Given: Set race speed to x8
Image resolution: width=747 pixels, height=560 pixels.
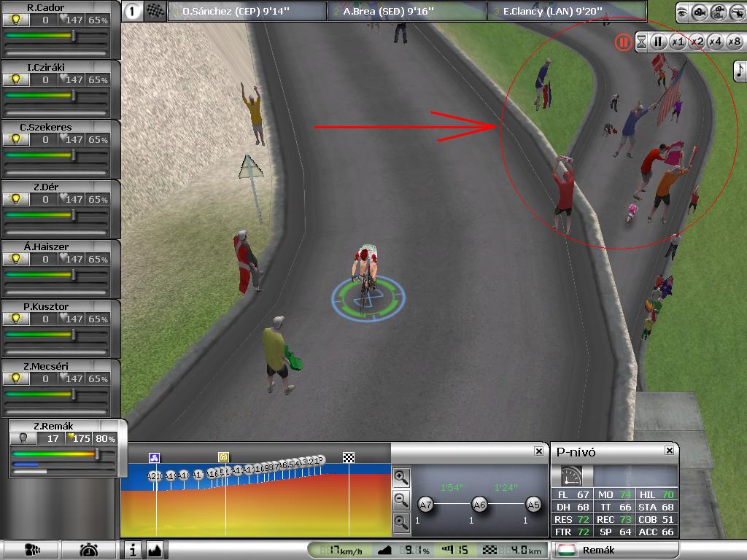Looking at the screenshot, I should point(733,42).
